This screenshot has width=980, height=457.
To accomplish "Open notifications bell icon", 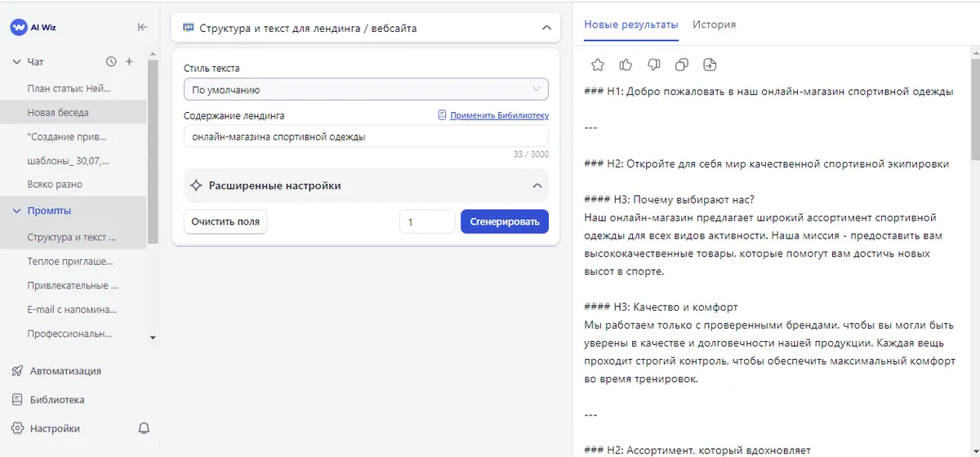I will coord(144,428).
